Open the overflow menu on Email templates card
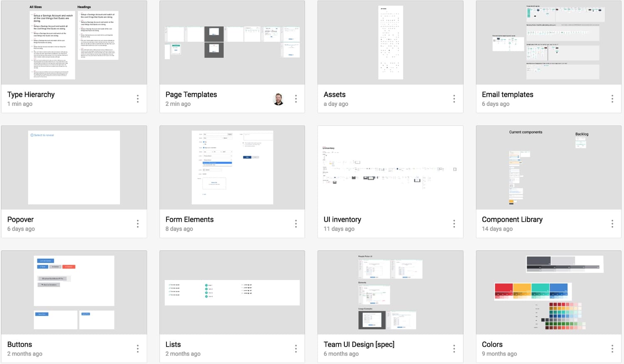 click(612, 99)
